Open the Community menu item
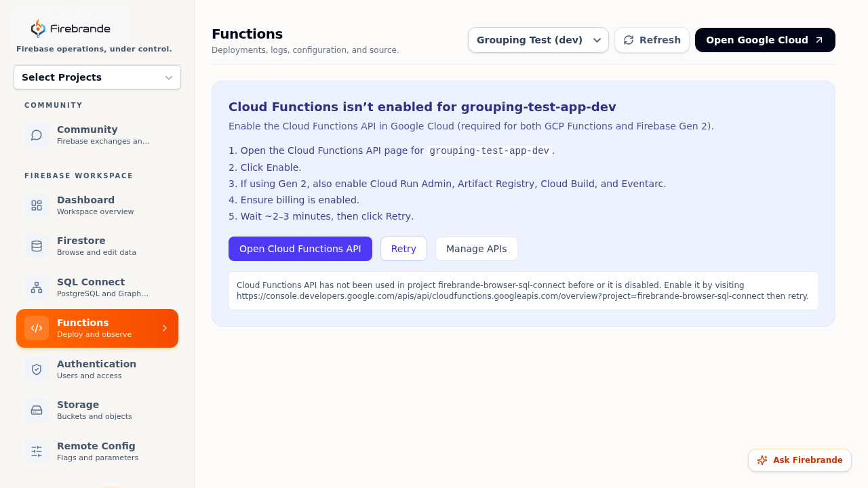The width and height of the screenshot is (868, 488). point(97,135)
